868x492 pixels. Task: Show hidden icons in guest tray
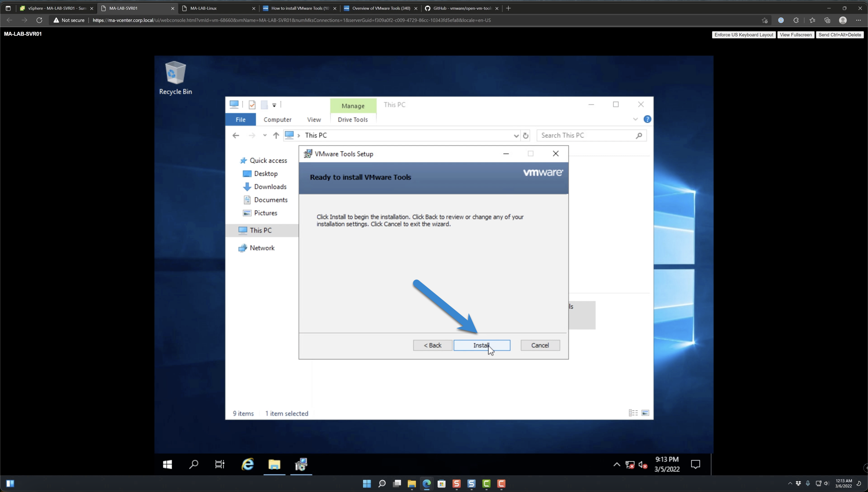616,464
